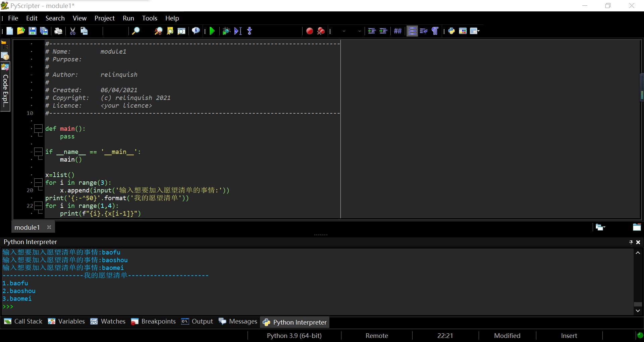This screenshot has height=342, width=644.
Task: Collapse the for i in range(3) fold
Action: [x=39, y=182]
